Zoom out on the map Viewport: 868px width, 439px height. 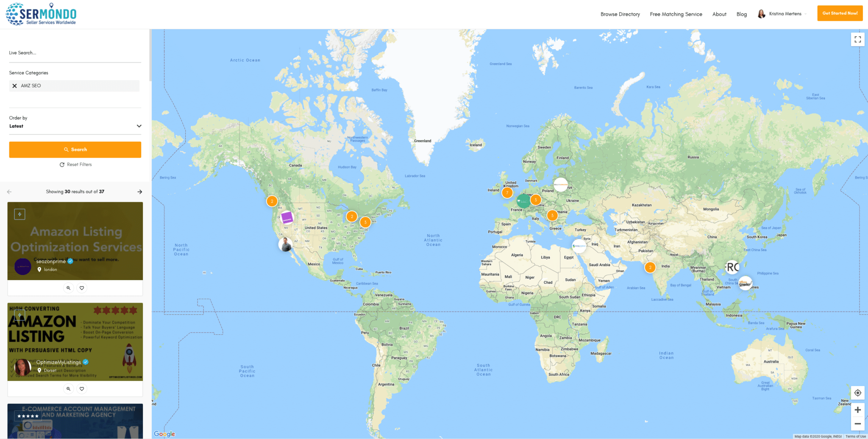click(857, 423)
